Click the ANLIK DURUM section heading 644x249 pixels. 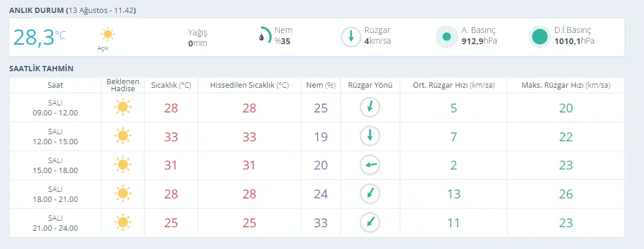[x=37, y=11]
